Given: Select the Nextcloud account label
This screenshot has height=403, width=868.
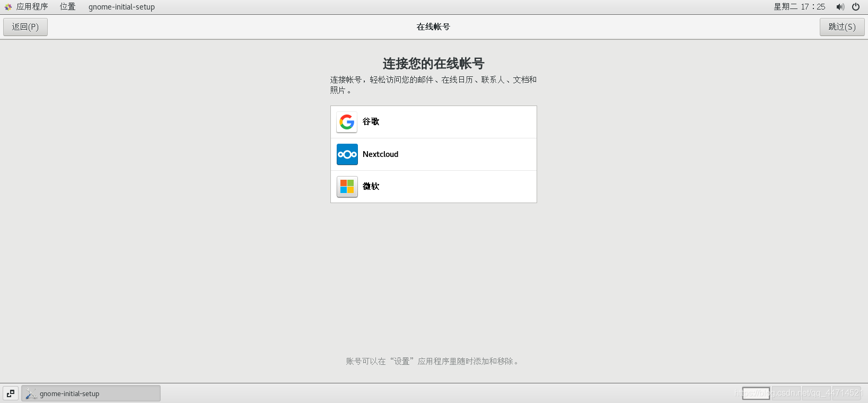Looking at the screenshot, I should [380, 154].
